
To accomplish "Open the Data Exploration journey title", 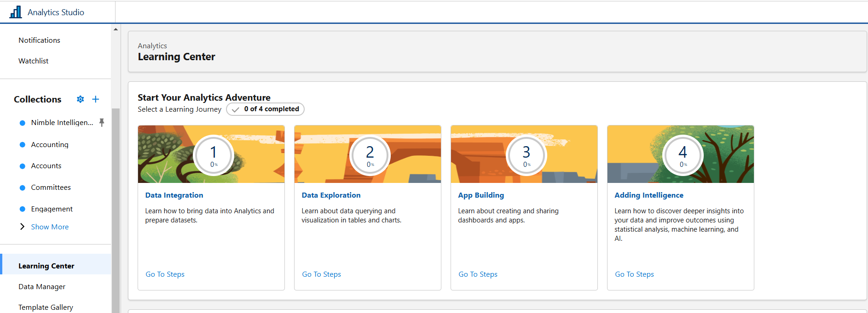I will point(331,195).
